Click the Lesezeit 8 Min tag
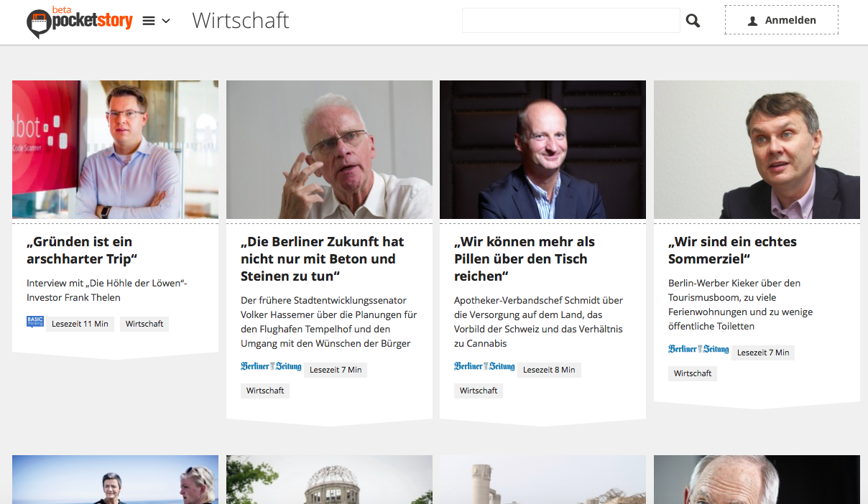 549,370
